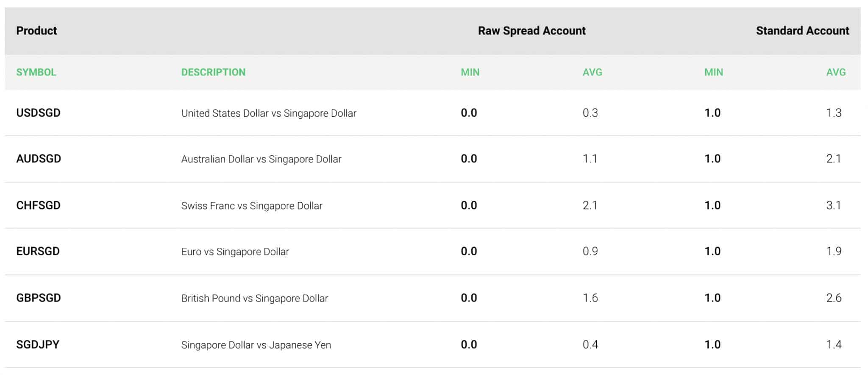Click the USDSGD symbol
Image resolution: width=868 pixels, height=375 pixels.
(x=38, y=113)
